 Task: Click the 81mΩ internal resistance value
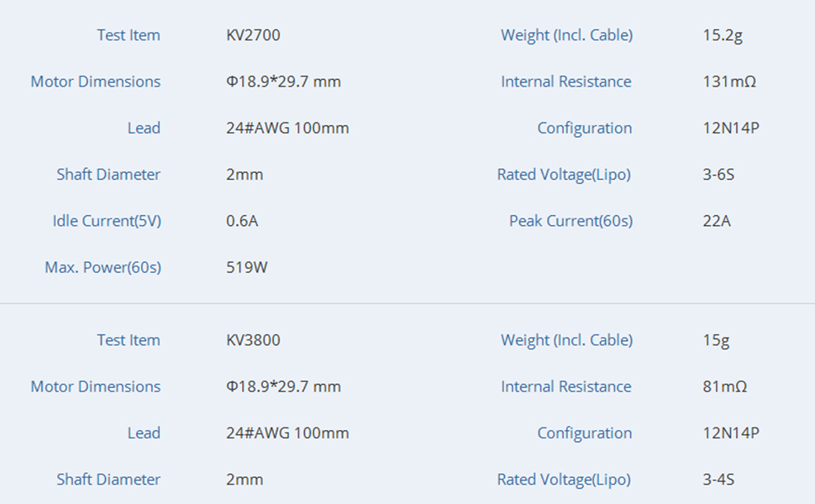click(x=725, y=386)
